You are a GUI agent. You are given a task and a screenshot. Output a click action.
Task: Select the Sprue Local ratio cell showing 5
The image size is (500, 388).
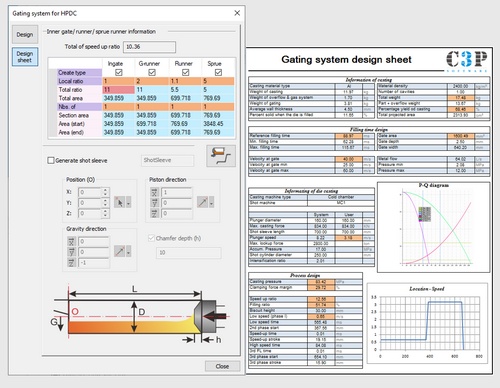[218, 81]
